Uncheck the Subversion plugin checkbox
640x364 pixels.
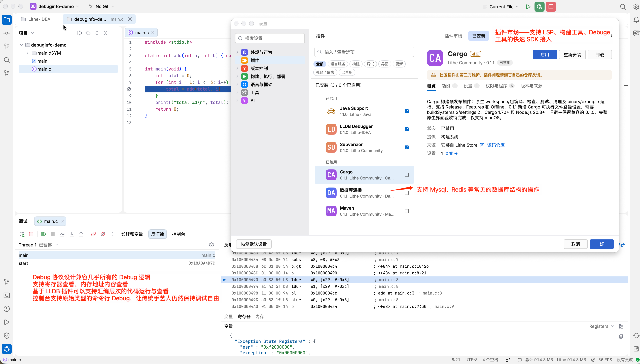tap(407, 148)
